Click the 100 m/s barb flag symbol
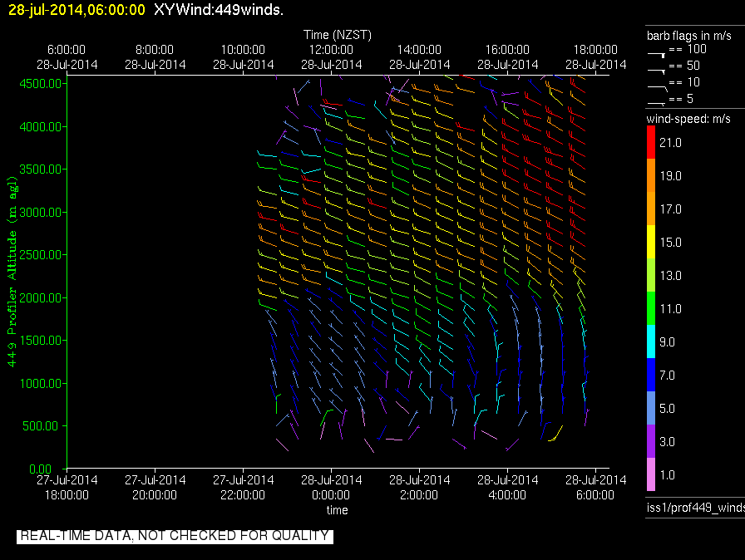This screenshot has width=745, height=560. click(657, 52)
